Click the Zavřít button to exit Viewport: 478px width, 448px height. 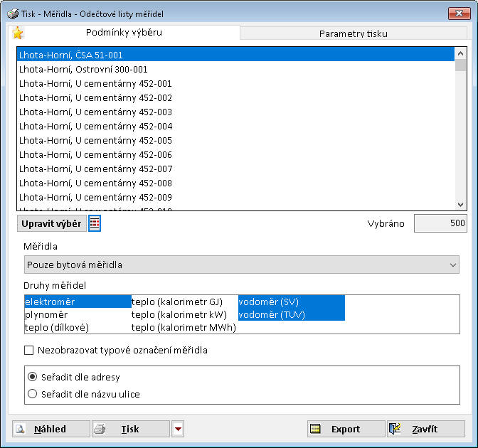pos(425,429)
